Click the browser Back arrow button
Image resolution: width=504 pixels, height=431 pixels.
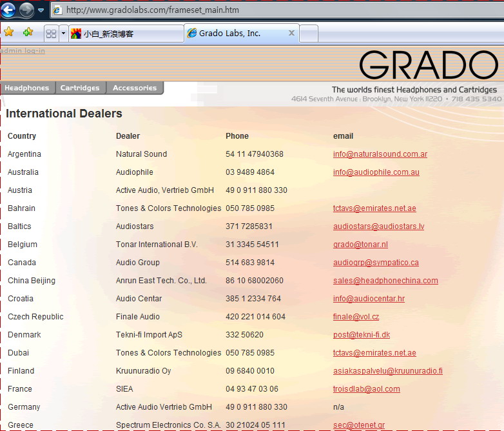8,10
